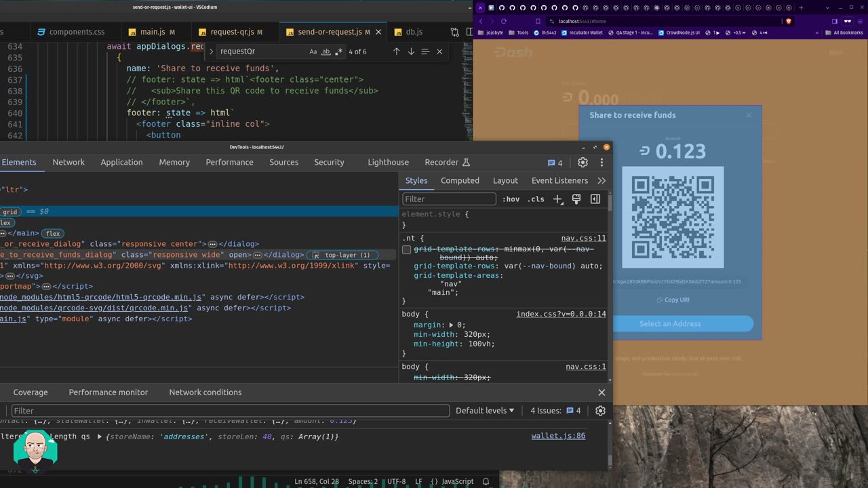
Task: Select the DevTools Network tab
Action: click(68, 162)
